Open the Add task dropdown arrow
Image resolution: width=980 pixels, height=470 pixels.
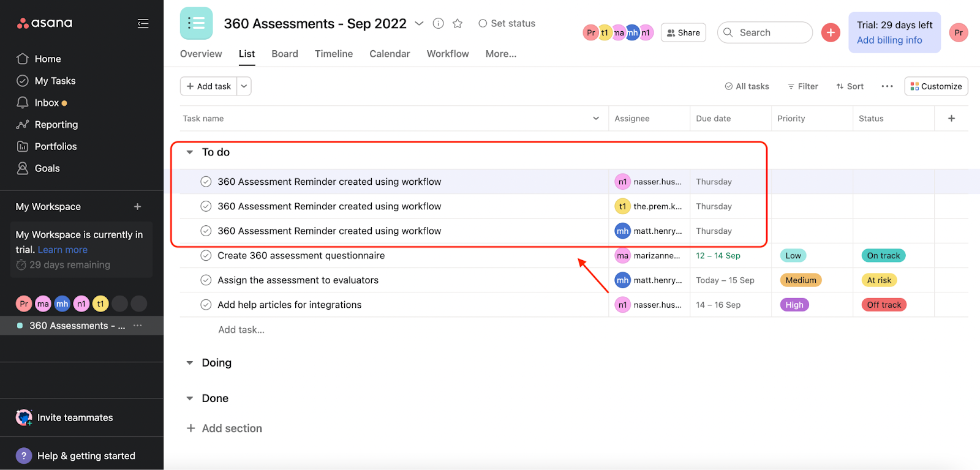pyautogui.click(x=244, y=86)
